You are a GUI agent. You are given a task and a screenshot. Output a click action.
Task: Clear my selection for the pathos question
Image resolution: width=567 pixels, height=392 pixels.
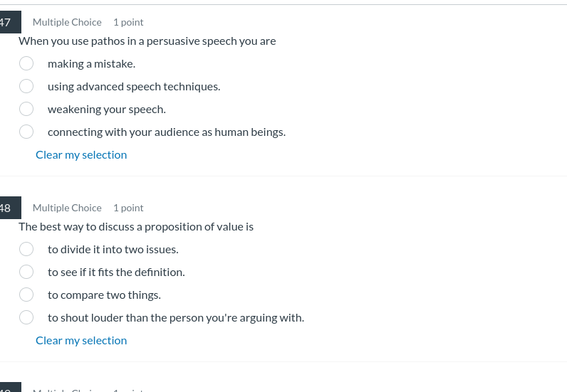tap(81, 154)
